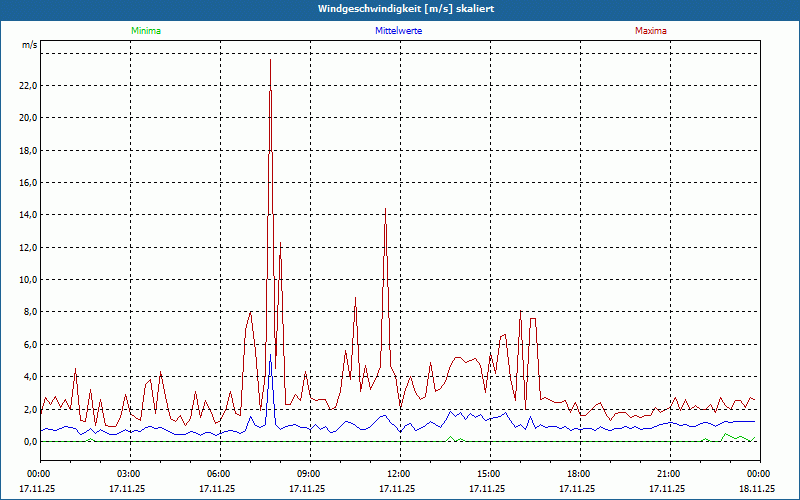Click the 22,0 y-axis label
Viewport: 800px width, 500px height.
click(x=28, y=86)
